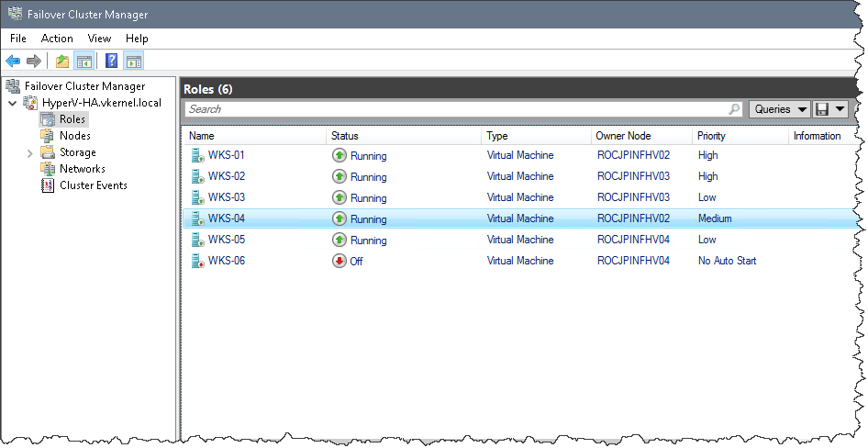Click the Storage folder icon in tree
This screenshot has width=868, height=448.
coord(48,152)
